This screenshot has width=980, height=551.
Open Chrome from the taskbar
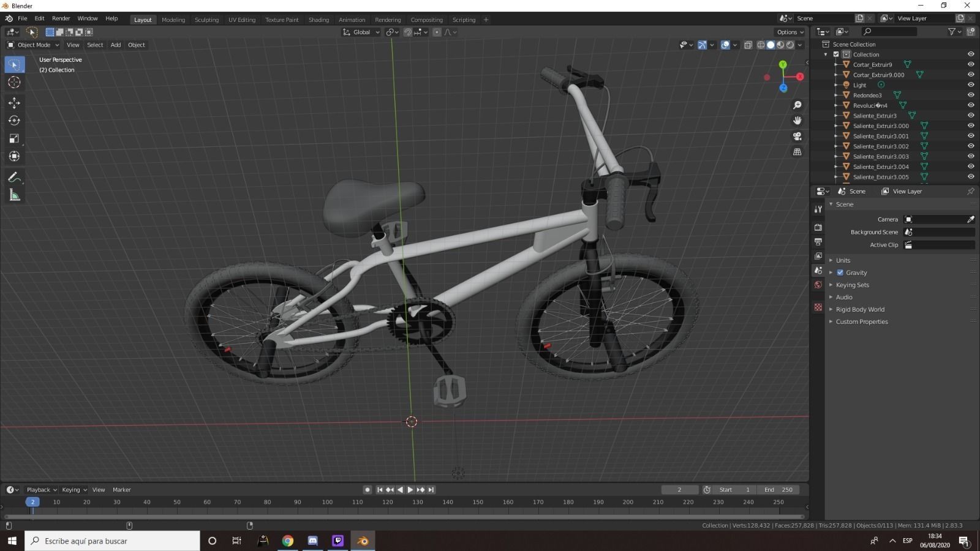point(287,541)
